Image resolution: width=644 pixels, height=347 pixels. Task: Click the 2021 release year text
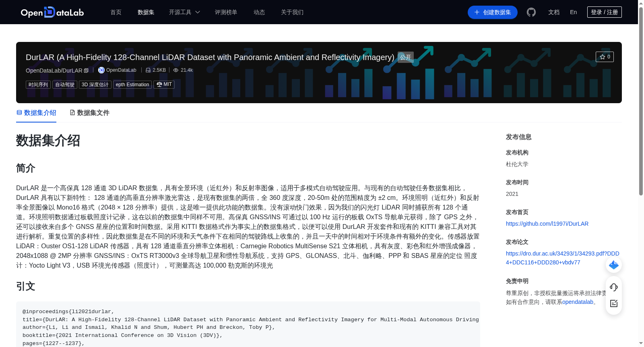click(x=512, y=194)
